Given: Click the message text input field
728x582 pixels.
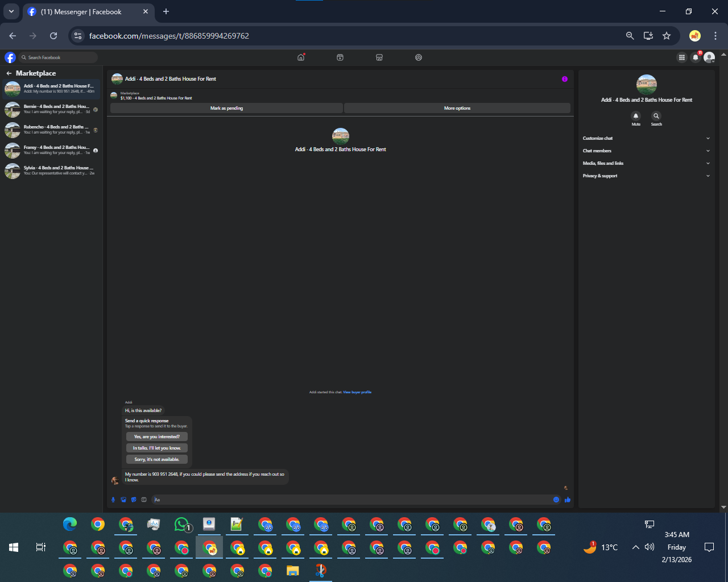Looking at the screenshot, I should click(353, 500).
